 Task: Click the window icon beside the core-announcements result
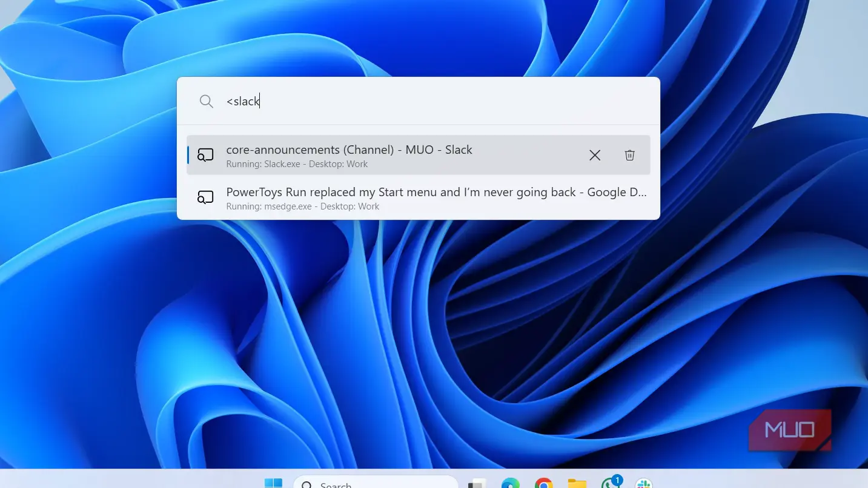click(x=205, y=156)
